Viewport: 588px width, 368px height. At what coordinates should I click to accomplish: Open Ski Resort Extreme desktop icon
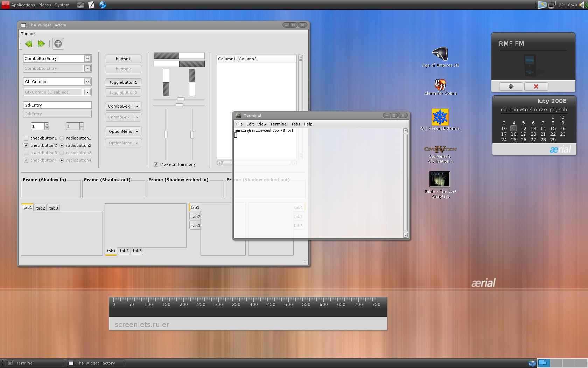point(440,120)
